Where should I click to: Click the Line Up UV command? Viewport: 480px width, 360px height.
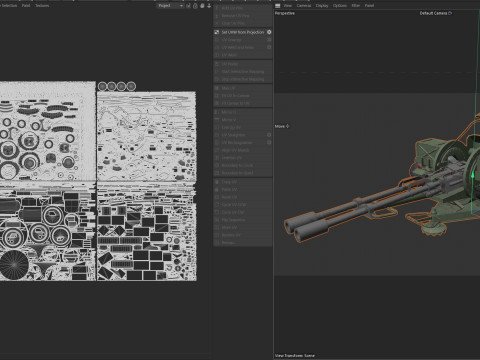(243, 127)
